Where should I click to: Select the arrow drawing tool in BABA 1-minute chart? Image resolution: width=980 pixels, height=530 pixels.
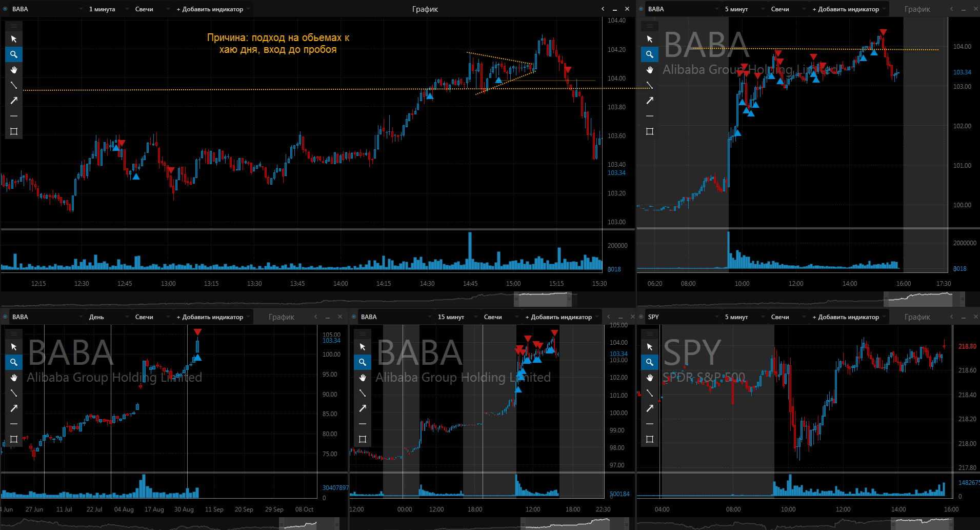[x=14, y=101]
